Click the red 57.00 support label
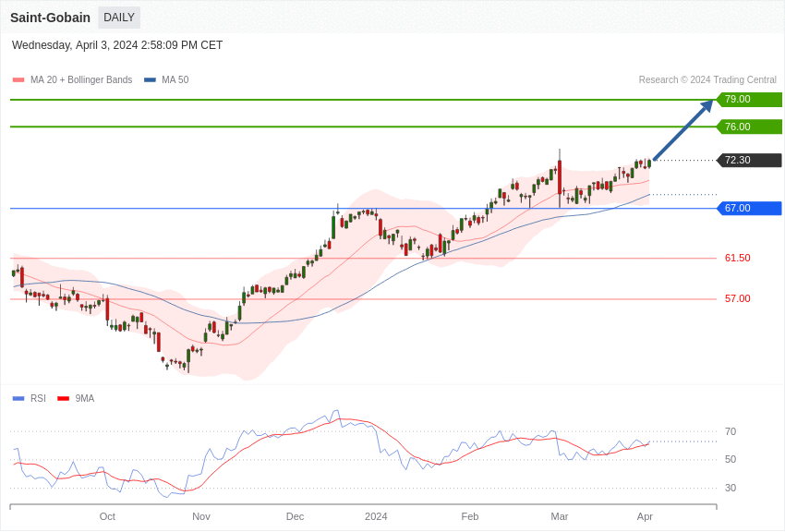The height and width of the screenshot is (532, 785). (737, 299)
